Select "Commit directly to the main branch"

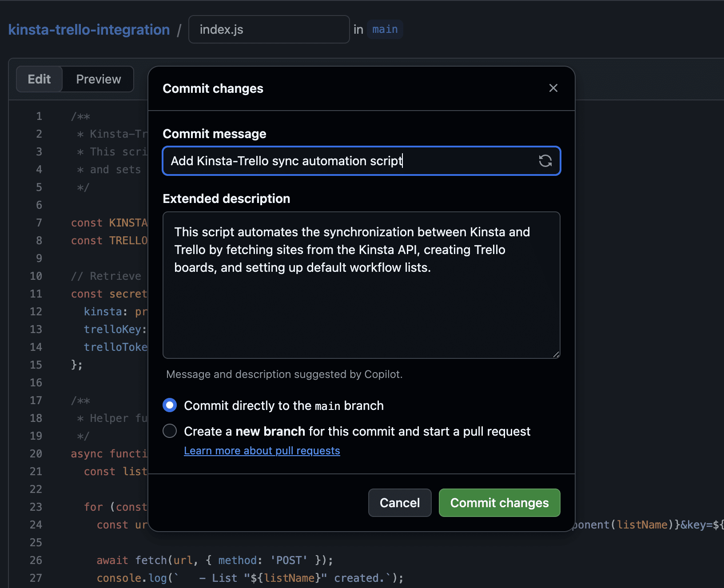169,405
